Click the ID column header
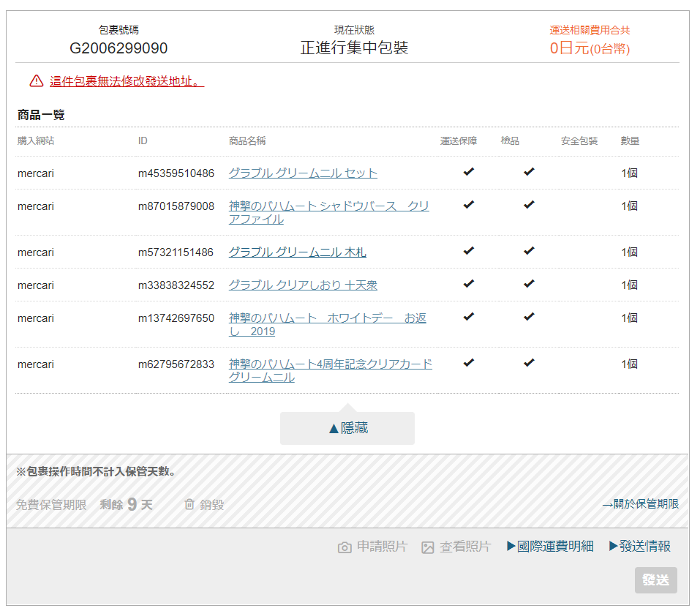 [x=143, y=140]
